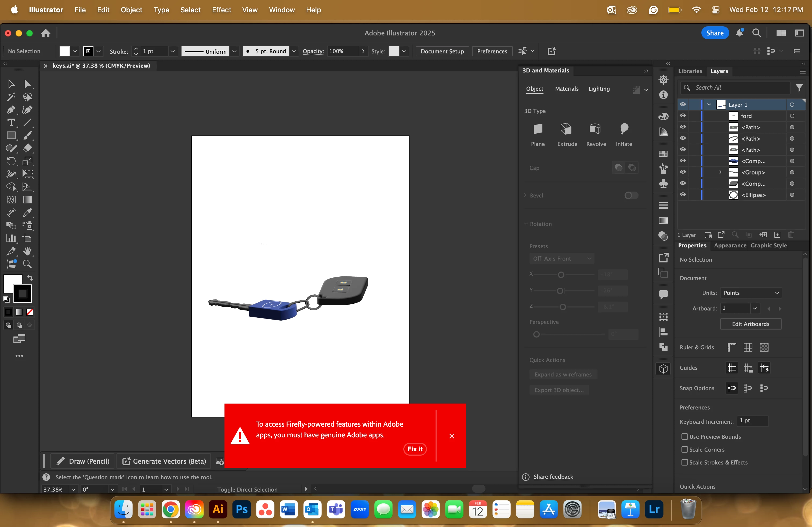Image resolution: width=812 pixels, height=527 pixels.
Task: Select the Zoom tool
Action: (x=27, y=264)
